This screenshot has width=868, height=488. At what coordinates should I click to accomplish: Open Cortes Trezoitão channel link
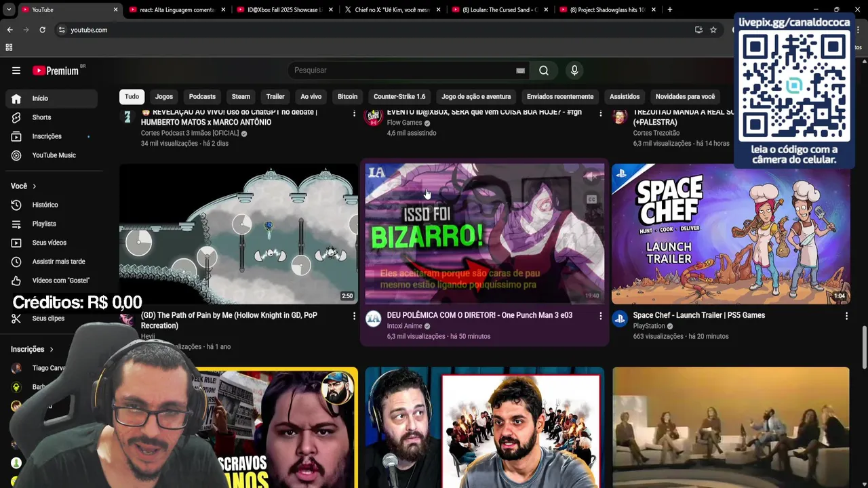pyautogui.click(x=656, y=133)
